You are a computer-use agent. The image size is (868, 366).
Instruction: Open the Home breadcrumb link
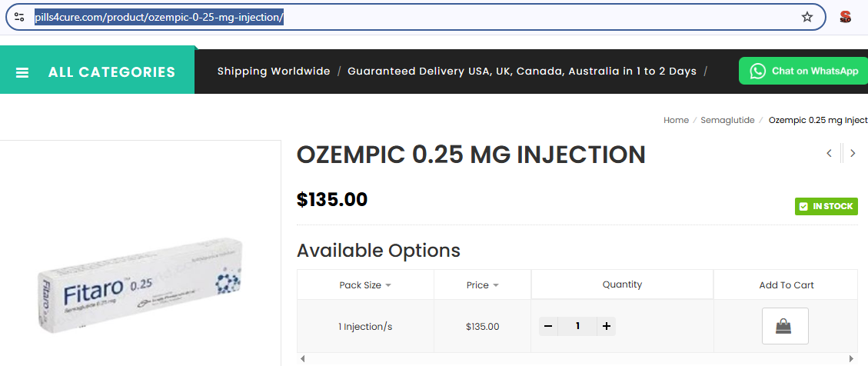pos(676,120)
